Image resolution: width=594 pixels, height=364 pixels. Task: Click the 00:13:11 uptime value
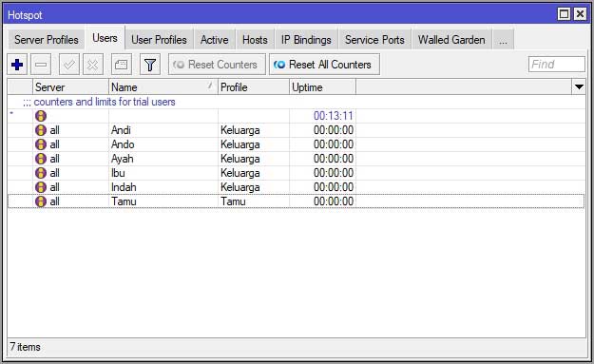334,116
